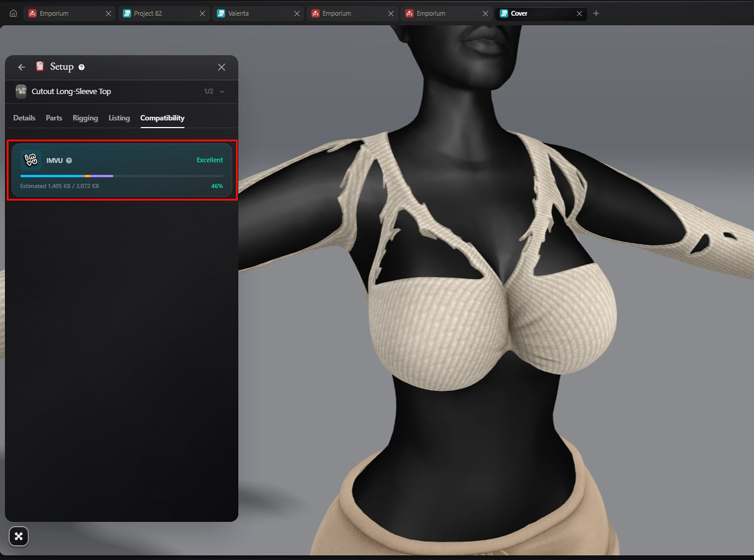Click the IMVU file size progress bar
This screenshot has height=560, width=754.
point(122,176)
